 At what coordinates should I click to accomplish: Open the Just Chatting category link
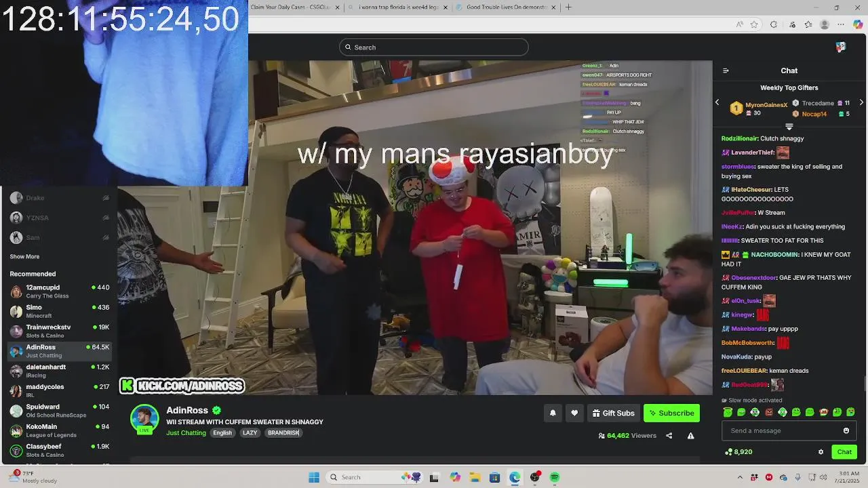coord(186,433)
